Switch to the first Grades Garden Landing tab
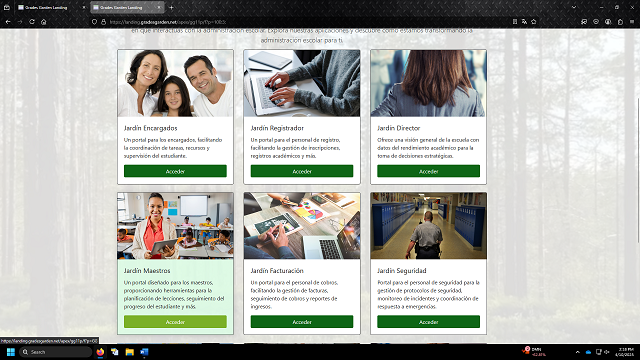 (x=51, y=7)
